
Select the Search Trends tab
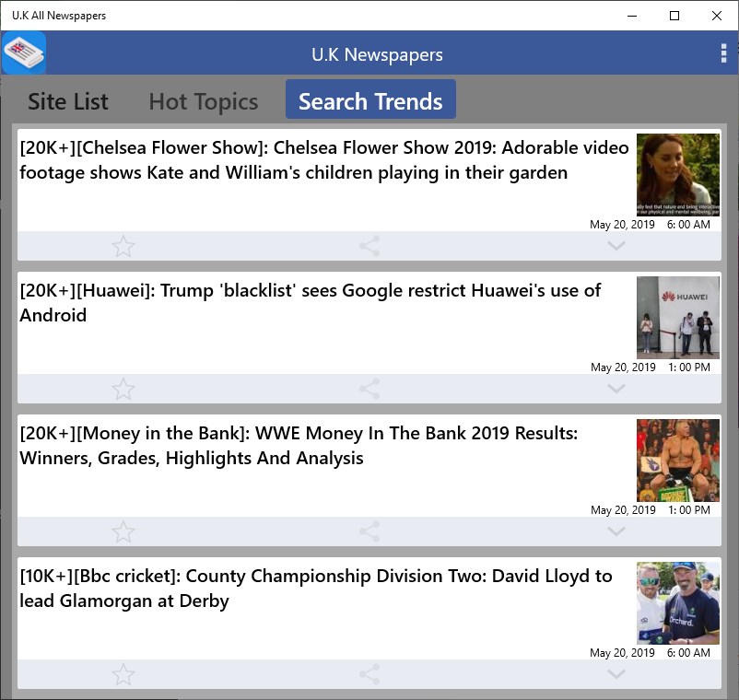(x=370, y=99)
